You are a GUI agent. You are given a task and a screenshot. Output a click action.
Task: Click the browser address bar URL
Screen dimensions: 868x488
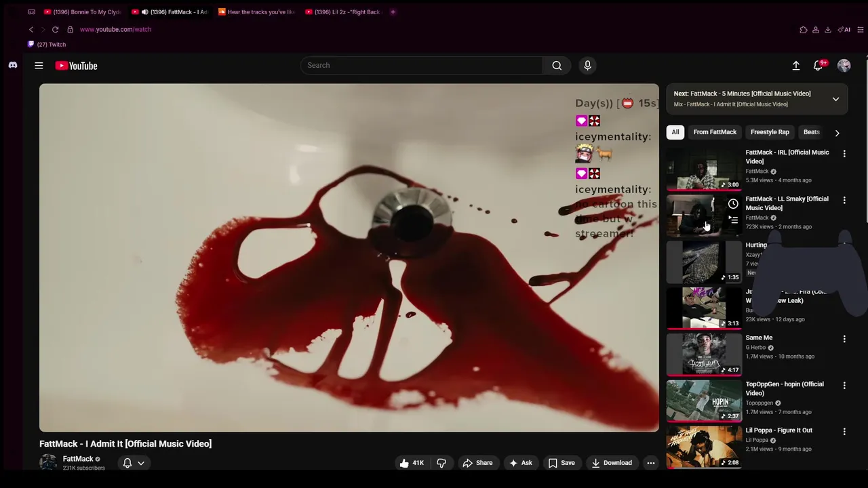[115, 29]
